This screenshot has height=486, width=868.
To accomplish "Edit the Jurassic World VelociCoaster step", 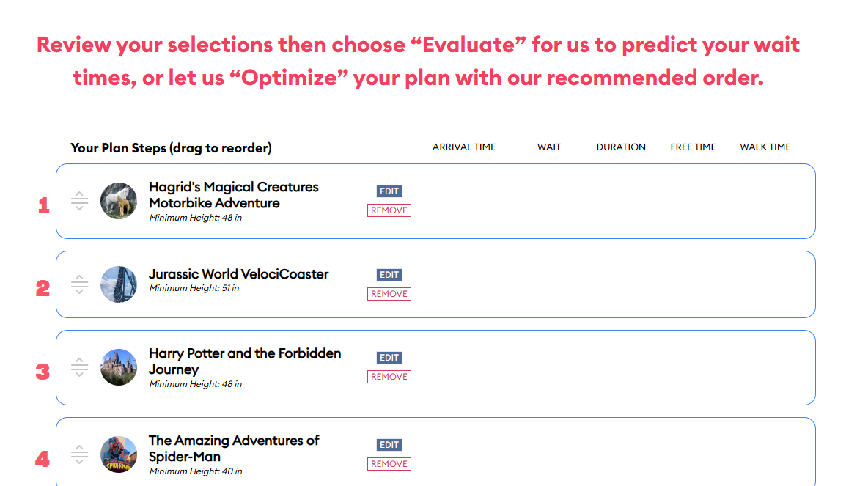I will pyautogui.click(x=389, y=275).
